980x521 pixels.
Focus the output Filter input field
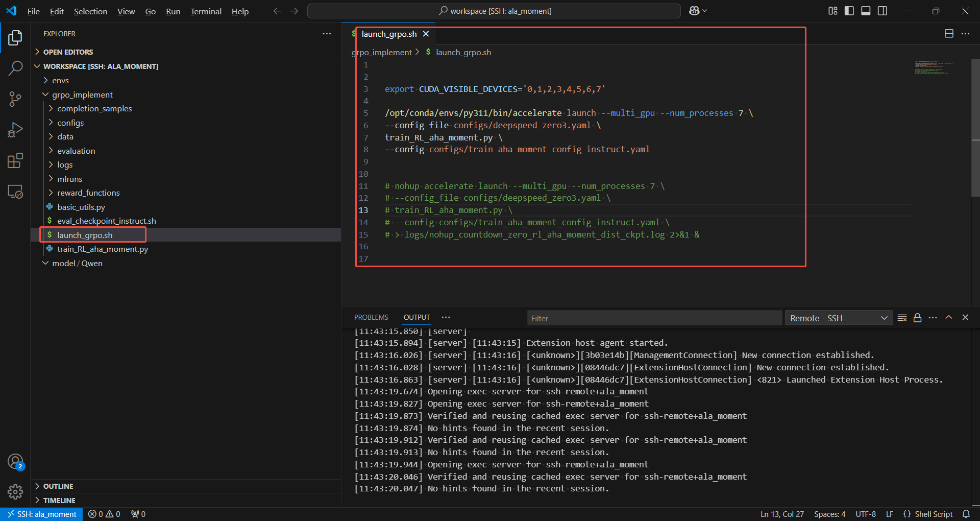pyautogui.click(x=653, y=318)
